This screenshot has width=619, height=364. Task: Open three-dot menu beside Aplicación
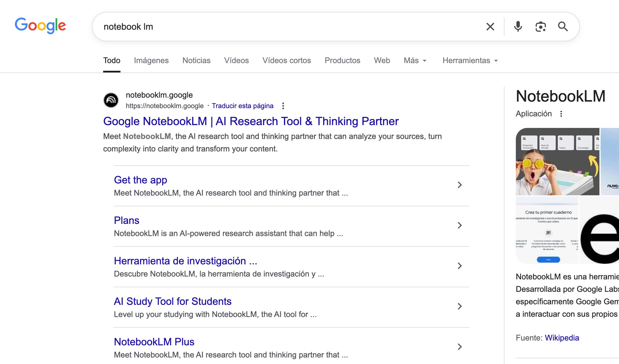(x=561, y=114)
